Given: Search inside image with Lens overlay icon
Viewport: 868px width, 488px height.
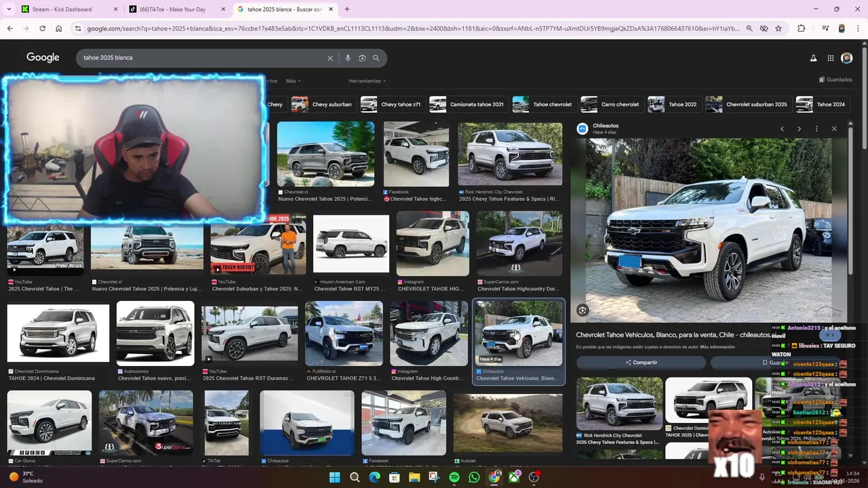Looking at the screenshot, I should pyautogui.click(x=582, y=310).
